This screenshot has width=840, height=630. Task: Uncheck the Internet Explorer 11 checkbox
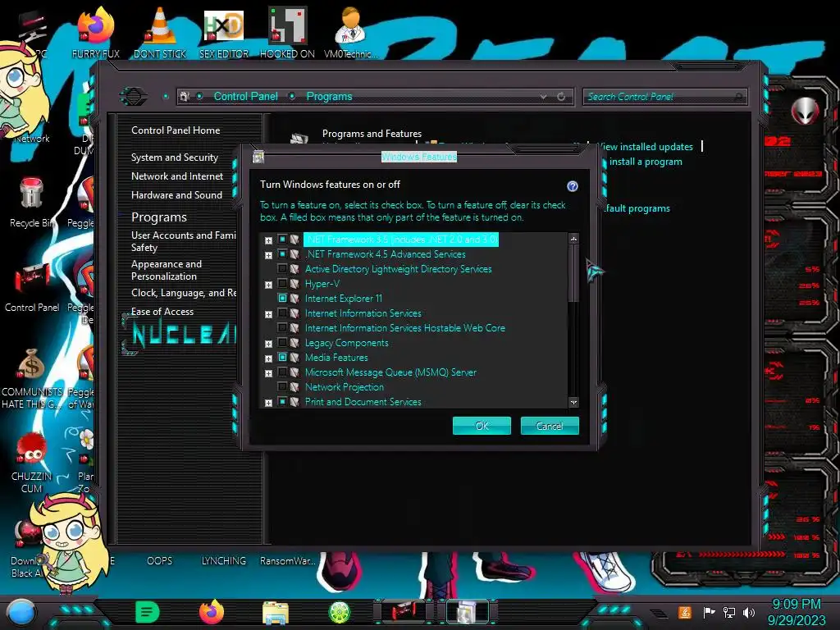(282, 298)
